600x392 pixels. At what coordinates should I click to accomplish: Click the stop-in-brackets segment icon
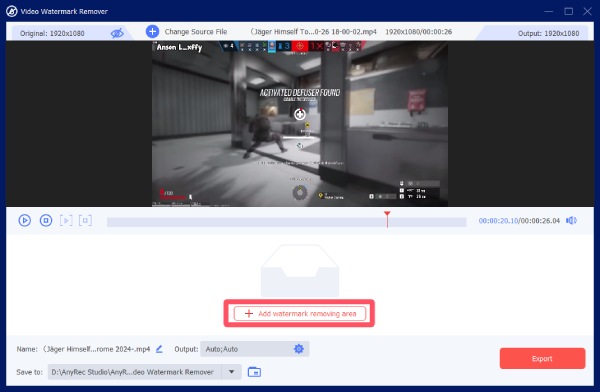pos(85,220)
